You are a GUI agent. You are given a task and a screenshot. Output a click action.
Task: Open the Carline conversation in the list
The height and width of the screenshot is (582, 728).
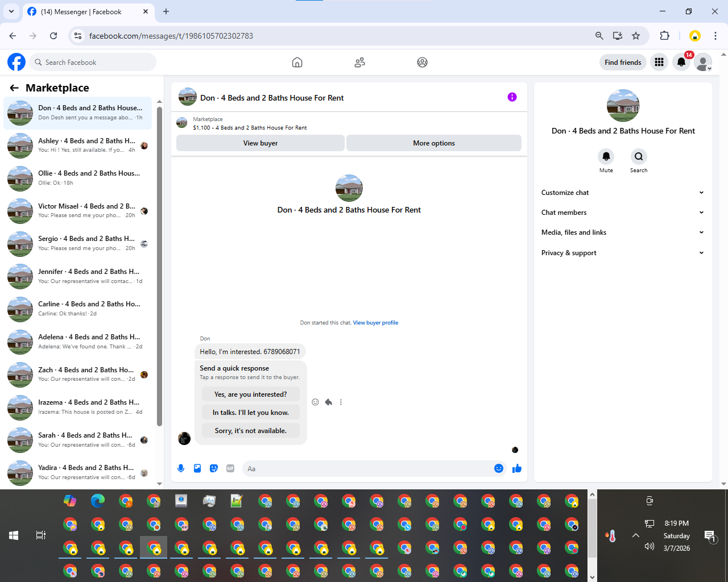(78, 309)
